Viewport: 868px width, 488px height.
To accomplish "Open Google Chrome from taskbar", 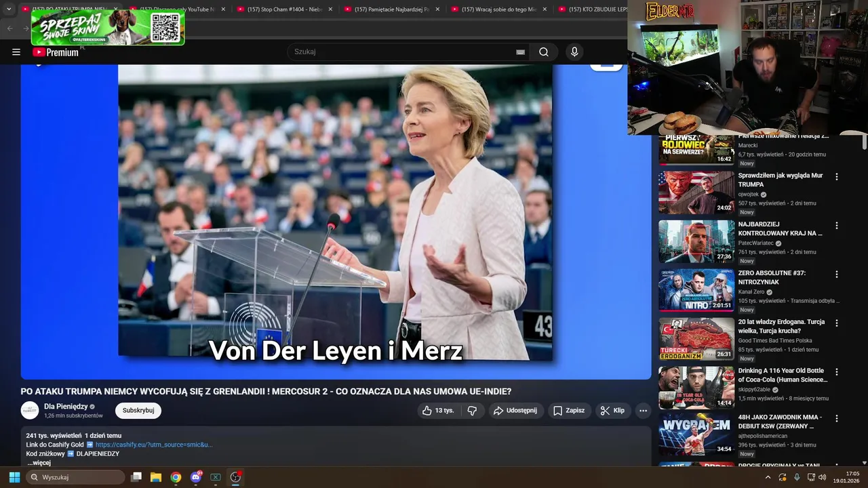I will click(176, 477).
